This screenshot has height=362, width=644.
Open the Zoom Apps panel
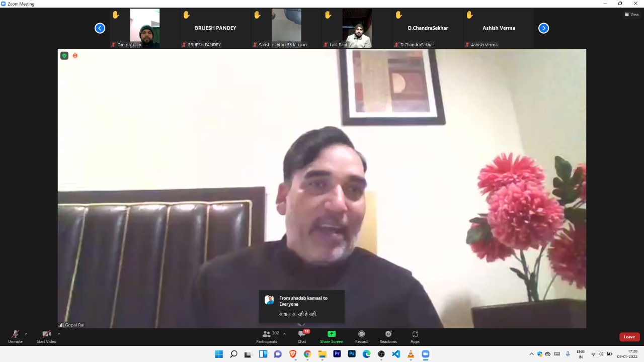(415, 336)
